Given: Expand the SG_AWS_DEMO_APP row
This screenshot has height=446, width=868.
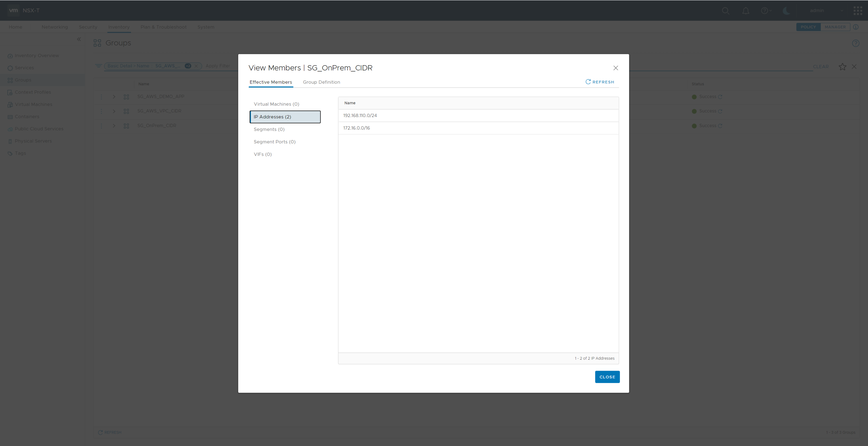Looking at the screenshot, I should tap(114, 97).
